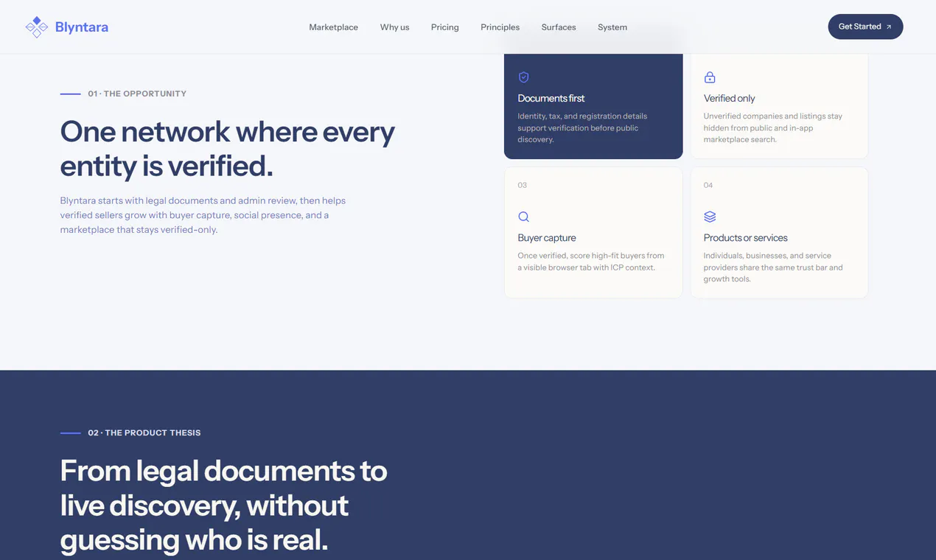The height and width of the screenshot is (560, 936).
Task: Open the Marketplace nav item
Action: click(x=333, y=27)
